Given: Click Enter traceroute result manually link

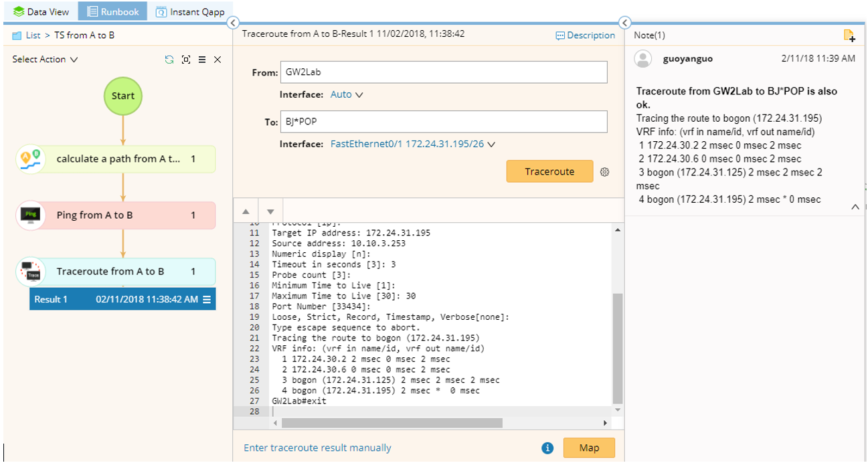Looking at the screenshot, I should (317, 448).
